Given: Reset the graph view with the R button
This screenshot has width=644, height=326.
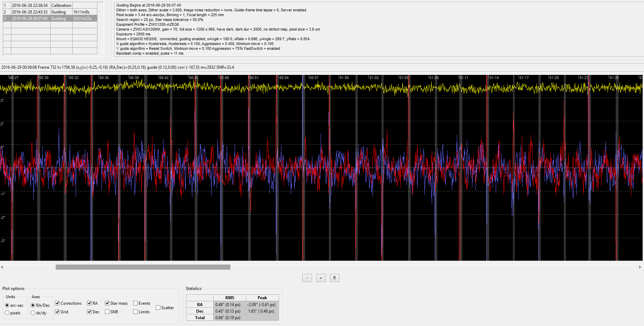Looking at the screenshot, I should click(334, 278).
